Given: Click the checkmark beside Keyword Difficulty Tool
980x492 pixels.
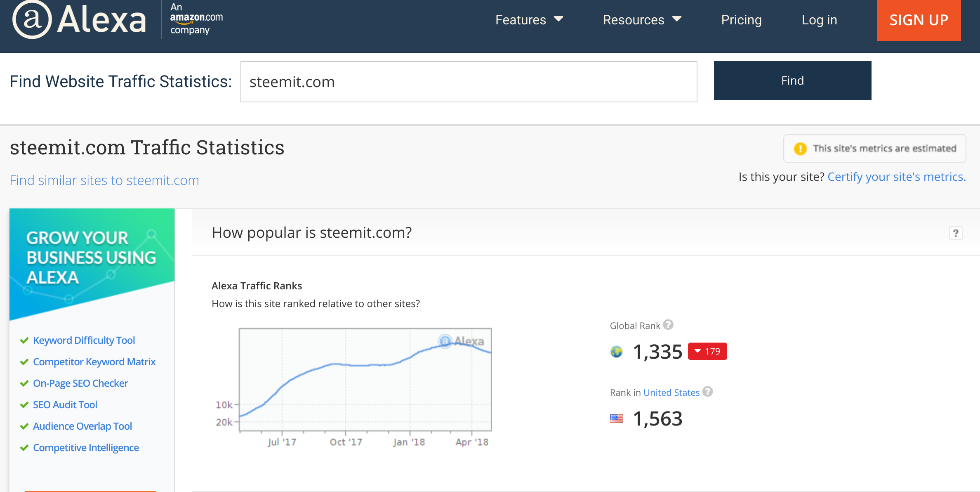Looking at the screenshot, I should tap(24, 341).
